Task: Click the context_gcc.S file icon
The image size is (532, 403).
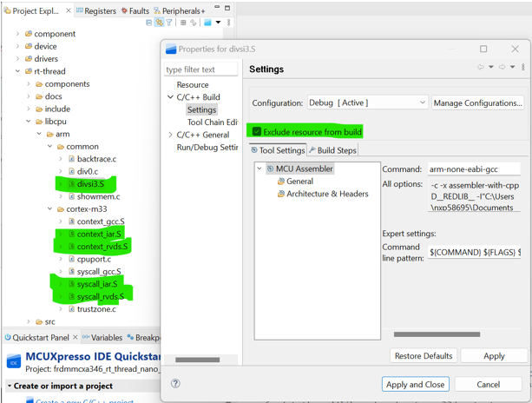Action: [x=71, y=221]
